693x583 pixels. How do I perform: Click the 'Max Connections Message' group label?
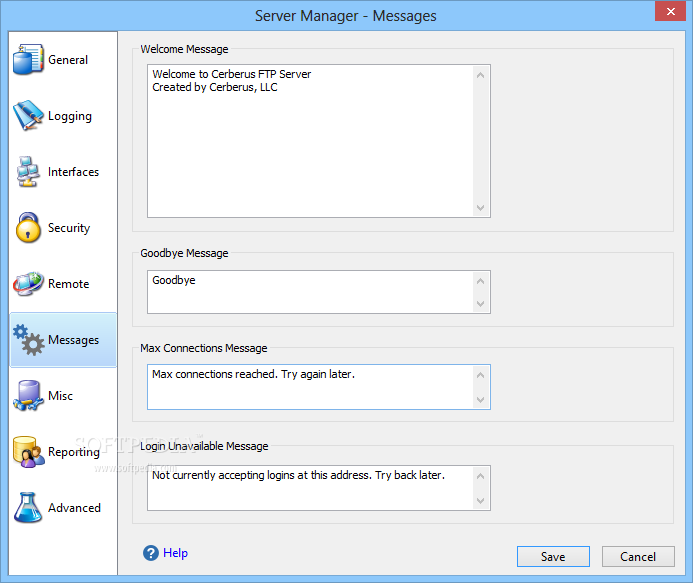pyautogui.click(x=204, y=348)
